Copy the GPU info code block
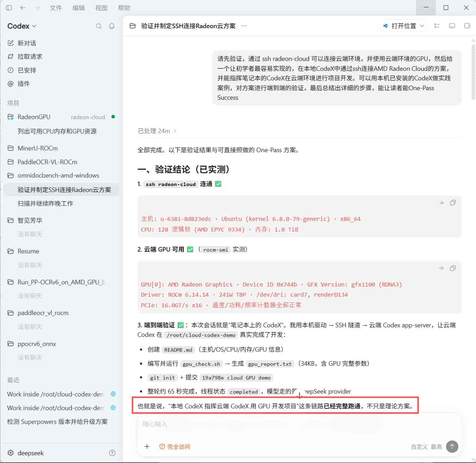476x463 pixels. pos(453,268)
